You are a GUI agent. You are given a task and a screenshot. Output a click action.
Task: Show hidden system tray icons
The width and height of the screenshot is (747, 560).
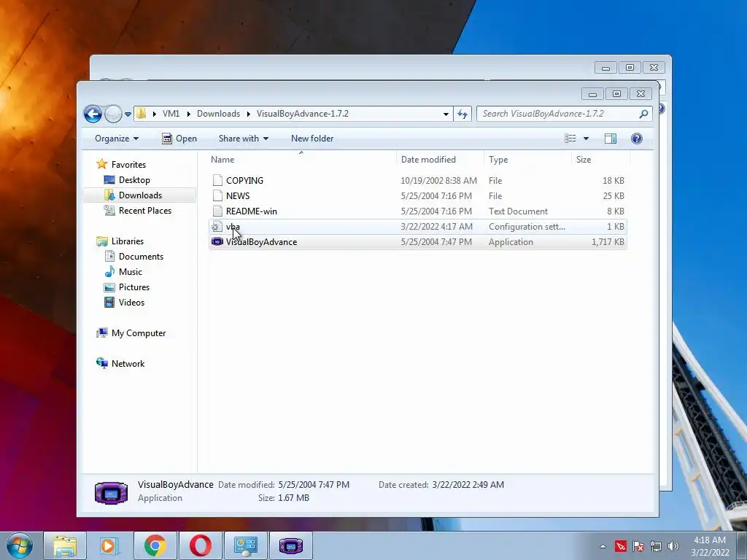click(603, 546)
